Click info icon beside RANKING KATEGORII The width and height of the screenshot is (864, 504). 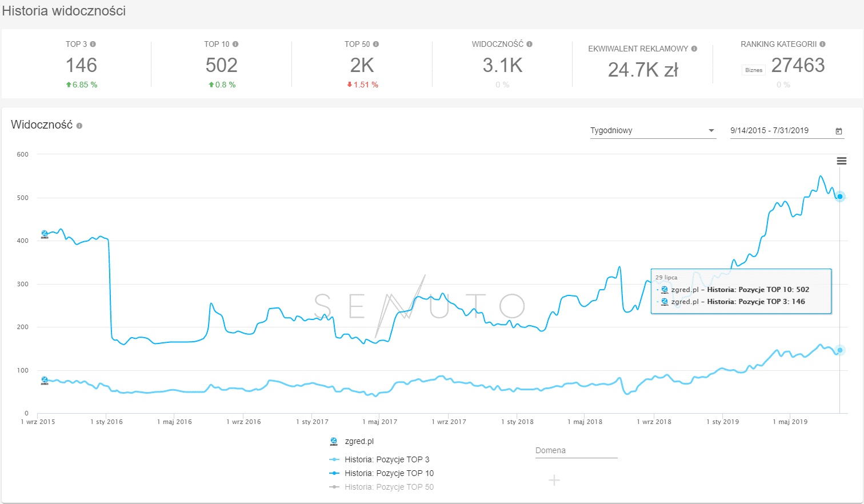click(823, 44)
